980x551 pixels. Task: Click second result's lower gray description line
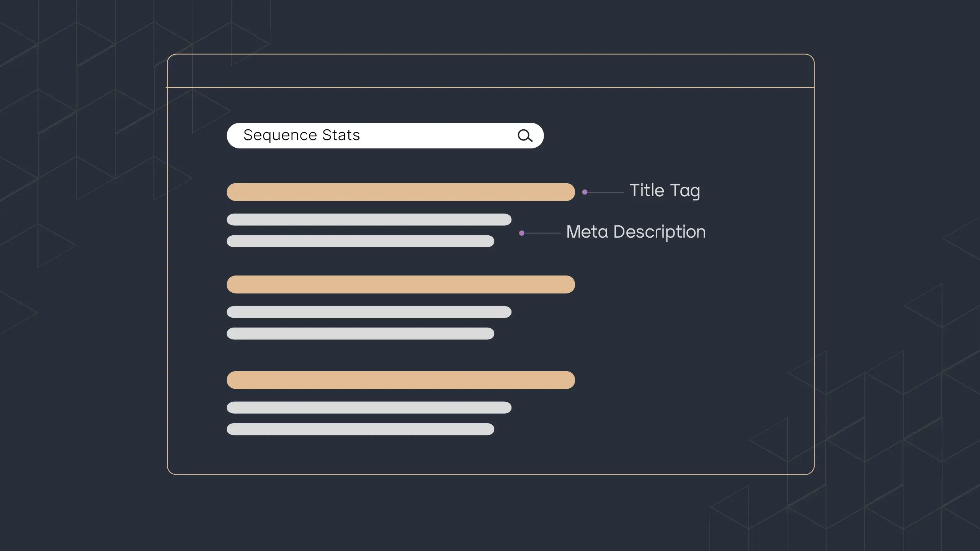click(x=360, y=334)
